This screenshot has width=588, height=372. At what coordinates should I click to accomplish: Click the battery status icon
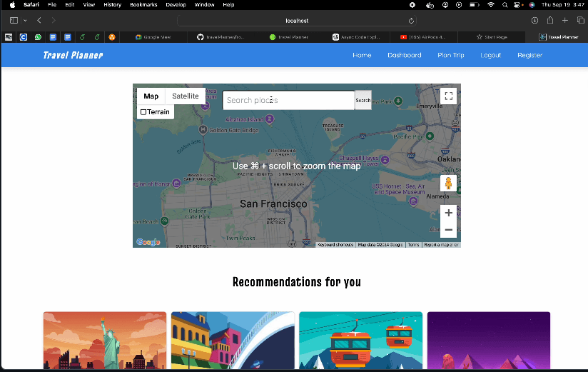[x=475, y=5]
